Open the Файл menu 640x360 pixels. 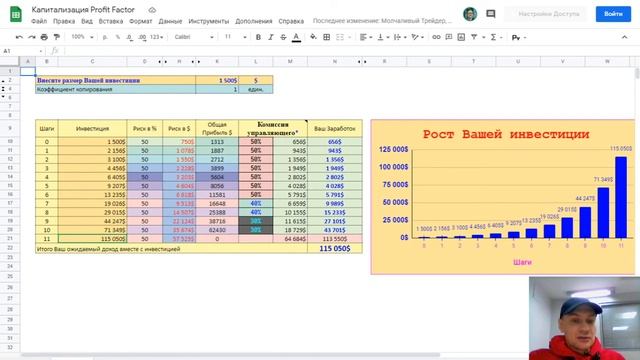(x=39, y=21)
